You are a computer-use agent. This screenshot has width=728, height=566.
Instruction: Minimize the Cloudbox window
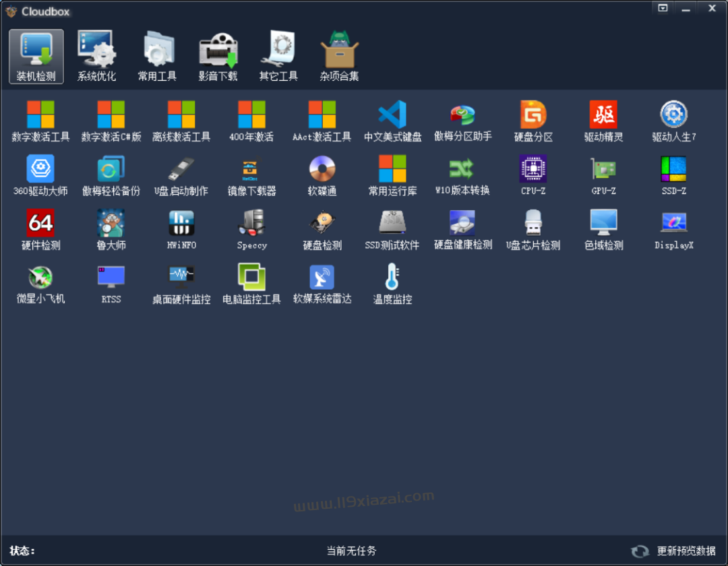coord(686,8)
